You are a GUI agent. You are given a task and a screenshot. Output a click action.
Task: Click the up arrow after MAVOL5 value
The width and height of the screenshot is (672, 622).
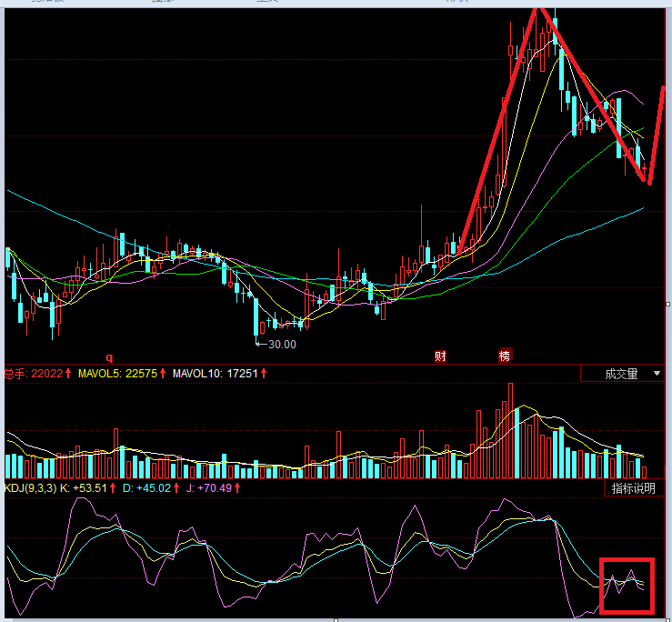(163, 374)
